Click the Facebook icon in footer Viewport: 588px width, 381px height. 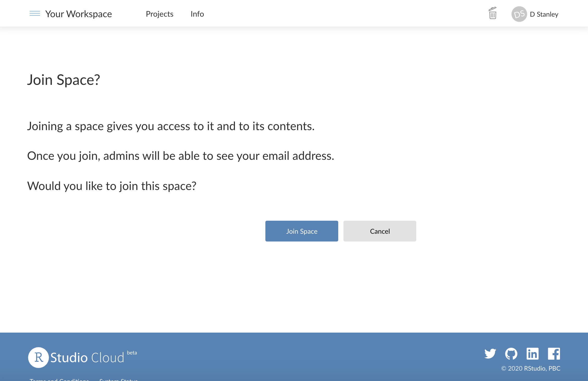(554, 354)
